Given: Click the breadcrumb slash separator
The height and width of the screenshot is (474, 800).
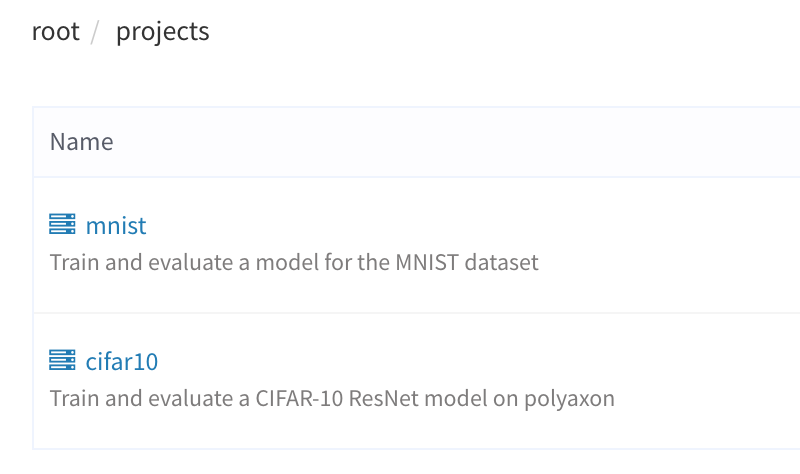Looking at the screenshot, I should click(x=97, y=32).
